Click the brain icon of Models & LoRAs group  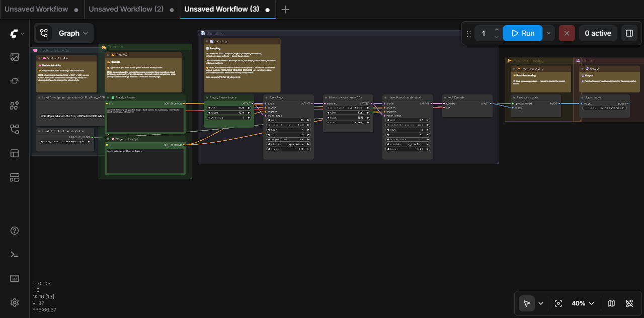[35, 50]
